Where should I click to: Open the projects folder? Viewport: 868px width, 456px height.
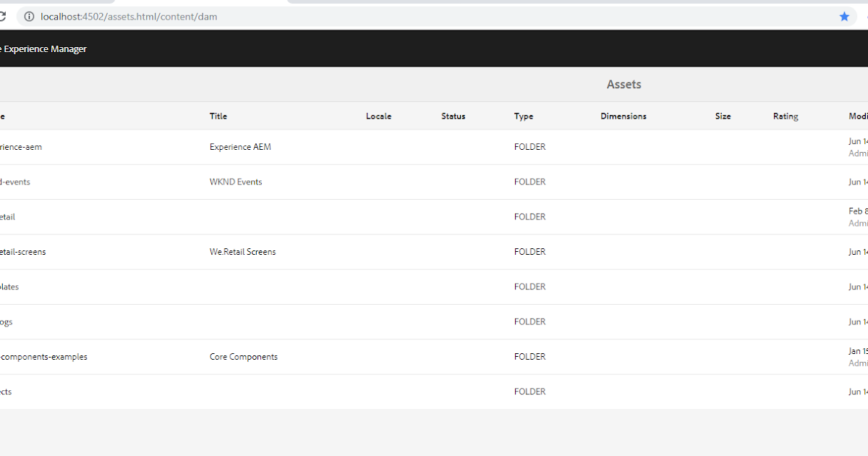5,391
